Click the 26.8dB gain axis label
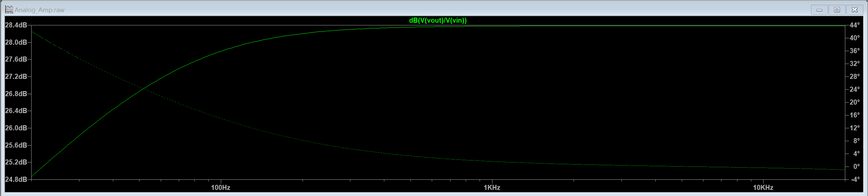This screenshot has width=868, height=196. click(16, 93)
